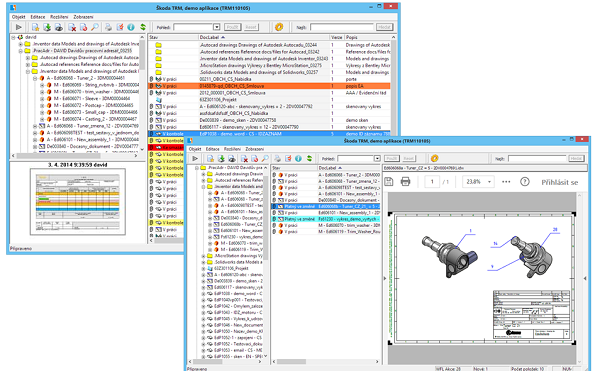Click the Najít search field in back window

(342, 27)
